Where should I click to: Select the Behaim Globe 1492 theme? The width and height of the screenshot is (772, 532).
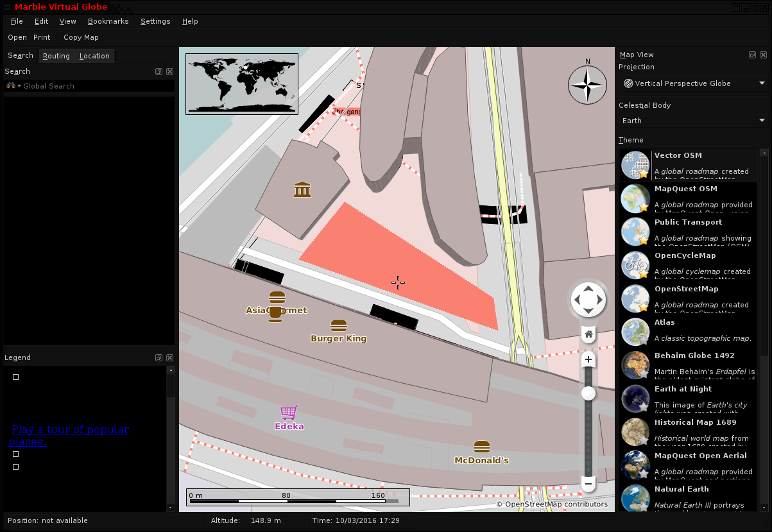tap(689, 365)
